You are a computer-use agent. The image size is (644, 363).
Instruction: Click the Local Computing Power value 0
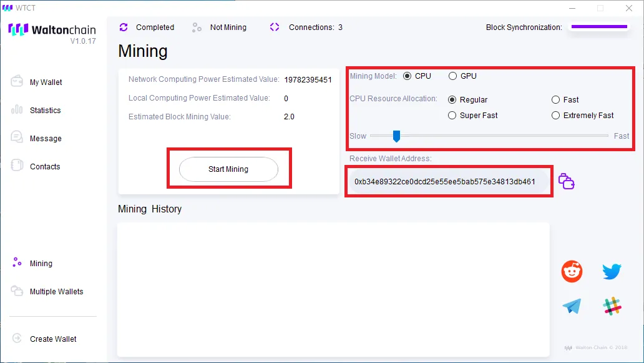coord(286,98)
